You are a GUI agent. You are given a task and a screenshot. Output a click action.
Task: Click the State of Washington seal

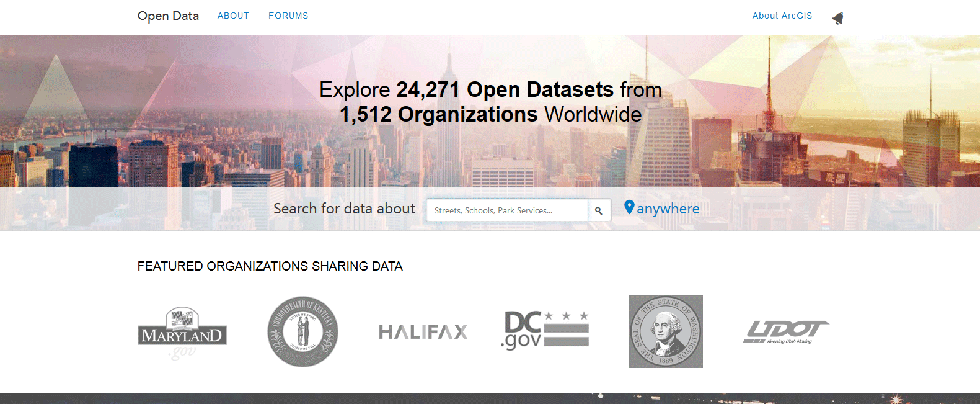(666, 331)
